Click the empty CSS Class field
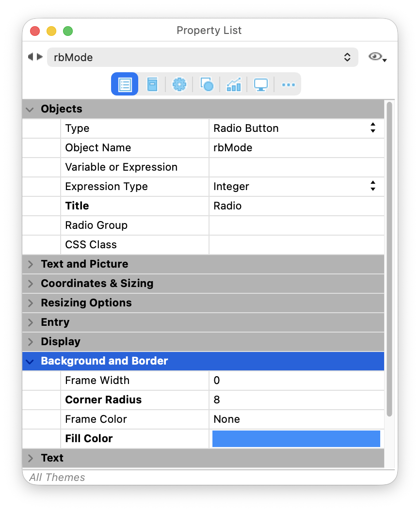 click(x=296, y=245)
